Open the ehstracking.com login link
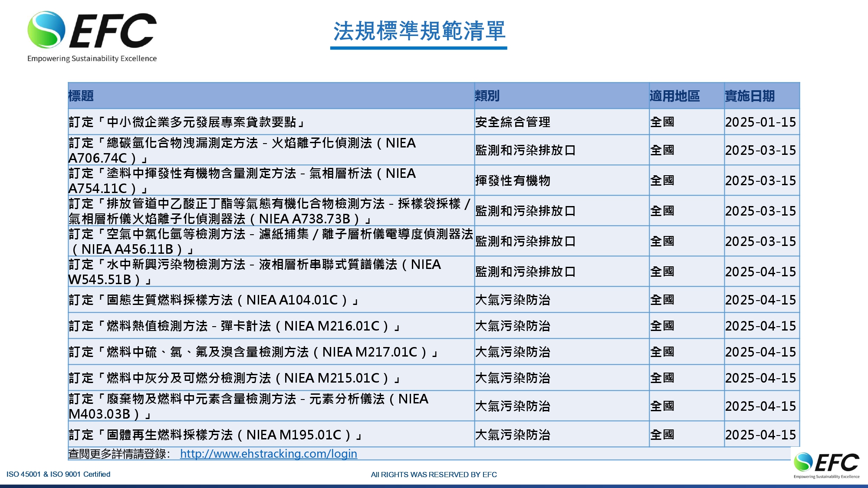Screen dimensions: 868x488 pyautogui.click(x=268, y=454)
